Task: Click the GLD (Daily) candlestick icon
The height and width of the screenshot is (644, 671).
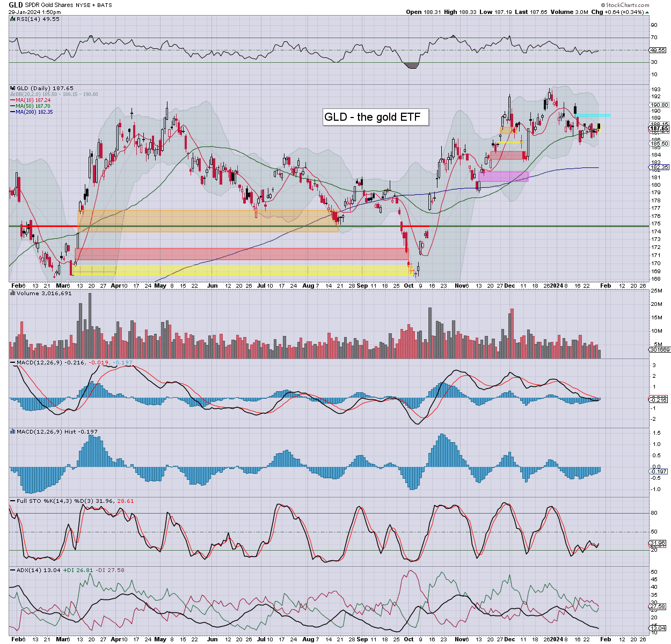Action: click(x=13, y=88)
